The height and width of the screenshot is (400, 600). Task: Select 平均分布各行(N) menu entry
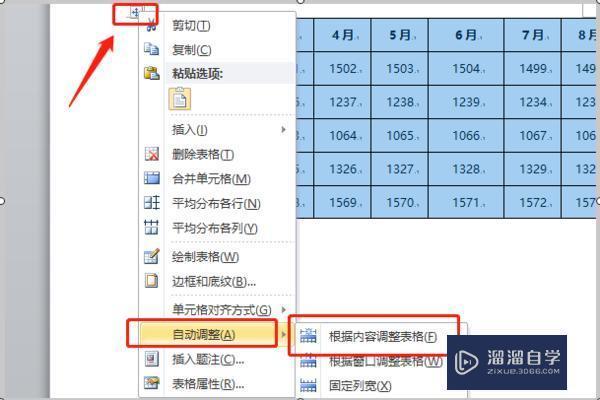pos(216,203)
